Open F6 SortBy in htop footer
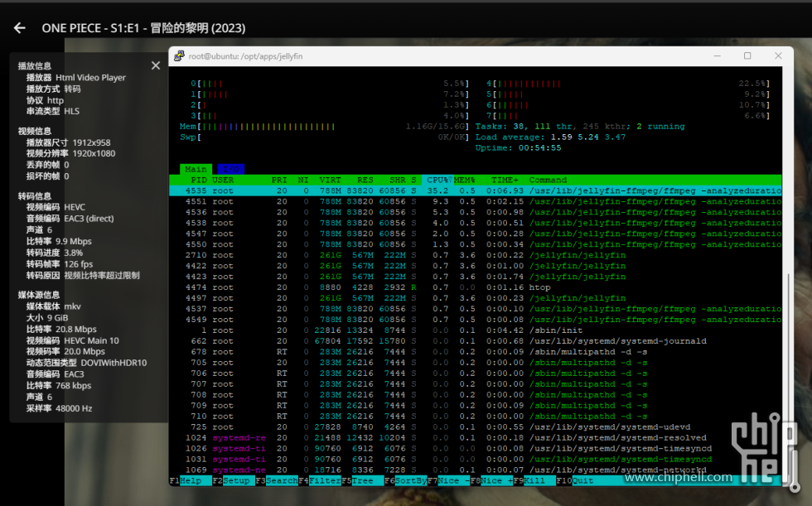Viewport: 812px width, 506px height. 405,480
